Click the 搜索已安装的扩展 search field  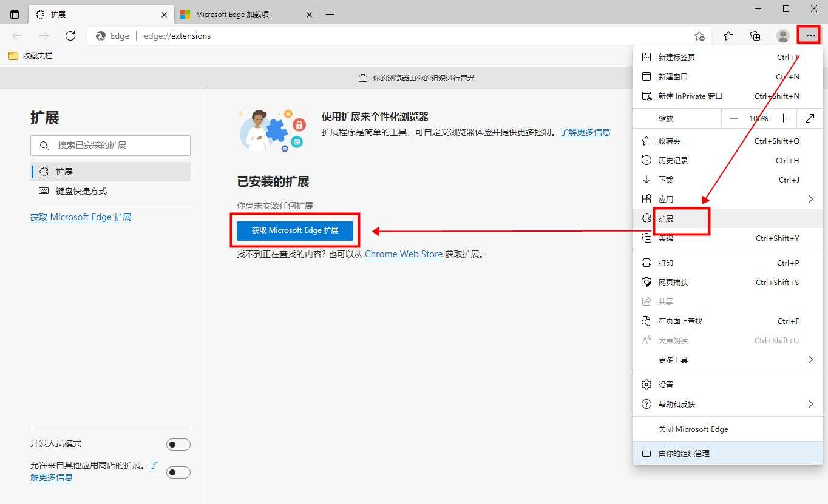(110, 146)
